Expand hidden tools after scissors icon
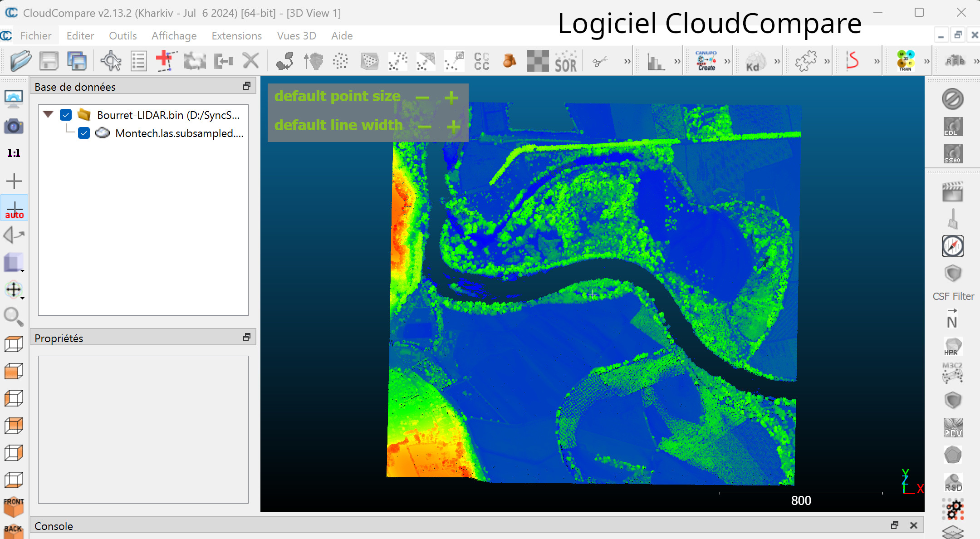Viewport: 980px width, 539px height. coord(627,61)
